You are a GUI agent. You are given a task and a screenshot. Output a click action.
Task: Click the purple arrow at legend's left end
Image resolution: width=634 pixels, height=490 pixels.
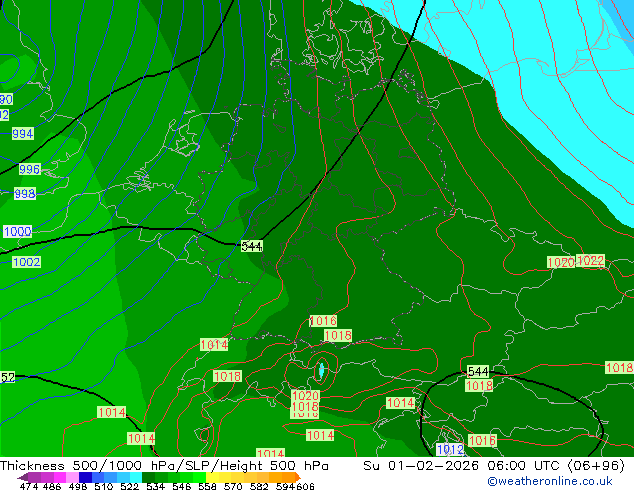23,477
